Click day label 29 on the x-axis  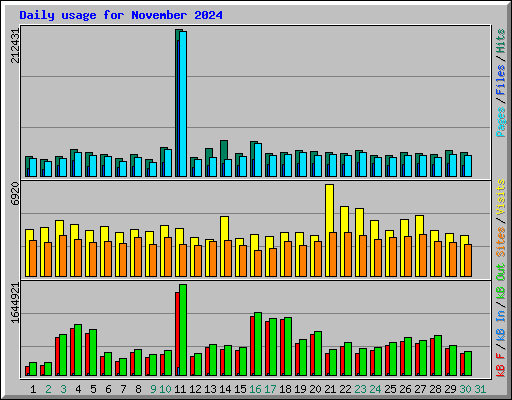tap(450, 389)
